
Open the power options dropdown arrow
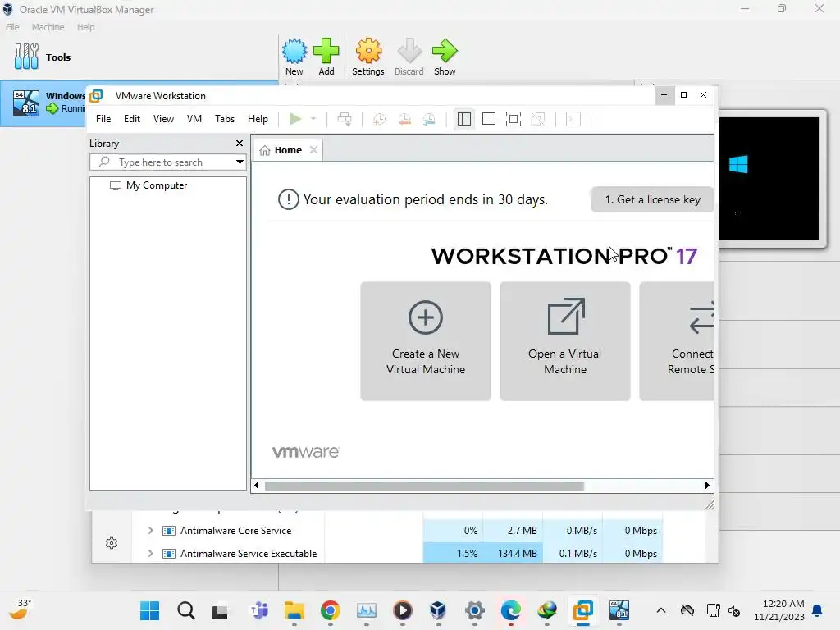[313, 119]
